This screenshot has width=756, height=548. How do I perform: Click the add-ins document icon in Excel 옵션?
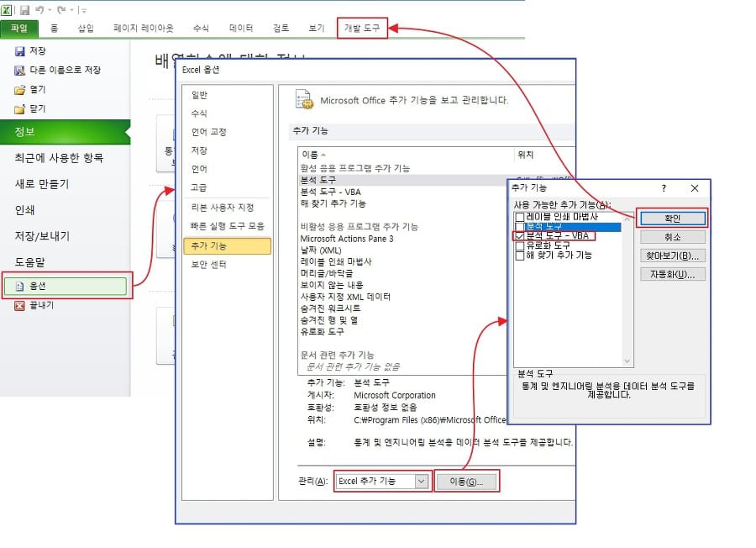304,99
